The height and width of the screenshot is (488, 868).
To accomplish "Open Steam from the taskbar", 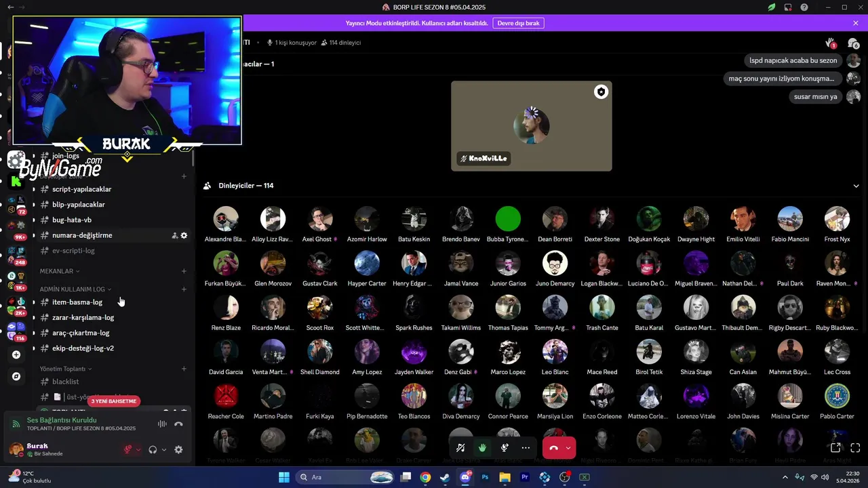I will click(445, 477).
